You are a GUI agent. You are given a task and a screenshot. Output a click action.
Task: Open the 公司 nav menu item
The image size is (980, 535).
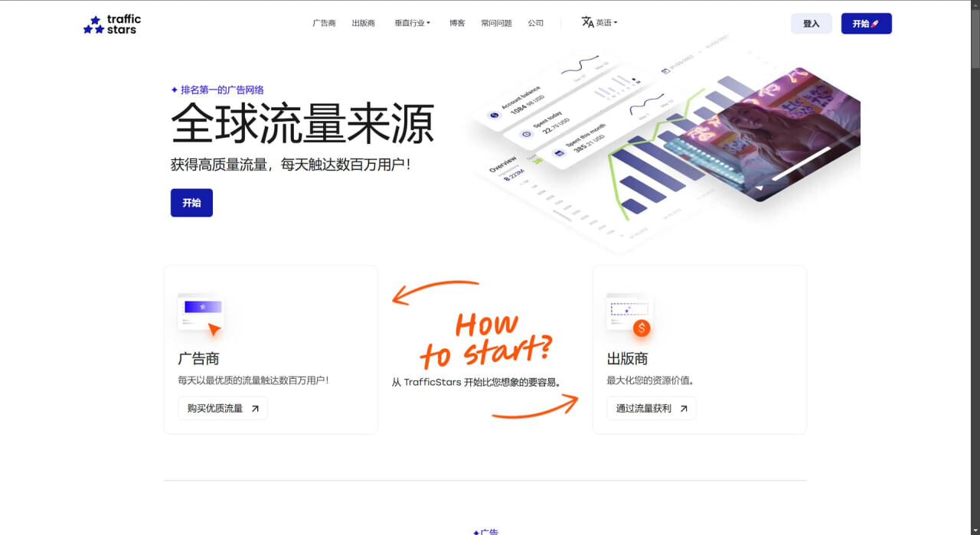(x=535, y=23)
